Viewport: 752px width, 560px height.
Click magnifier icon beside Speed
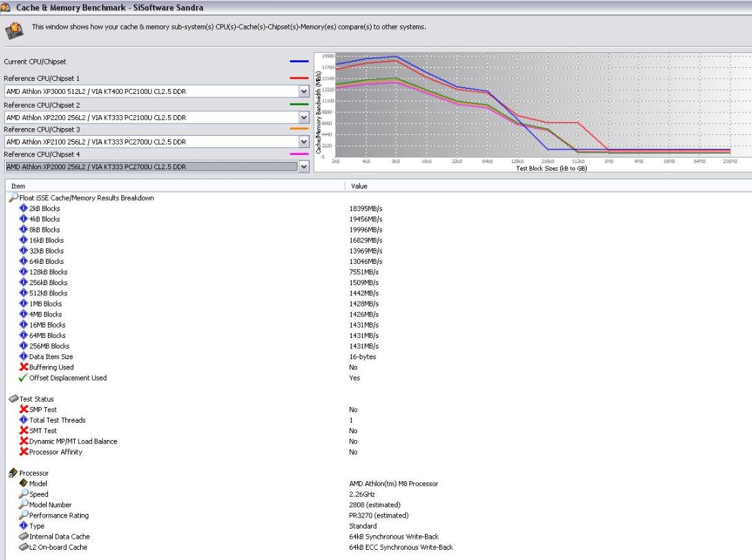coord(23,494)
